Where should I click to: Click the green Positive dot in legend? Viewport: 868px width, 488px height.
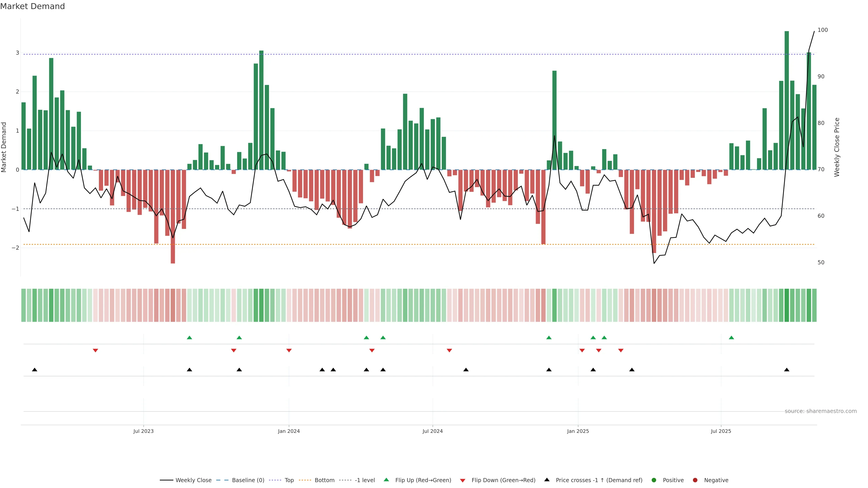654,480
